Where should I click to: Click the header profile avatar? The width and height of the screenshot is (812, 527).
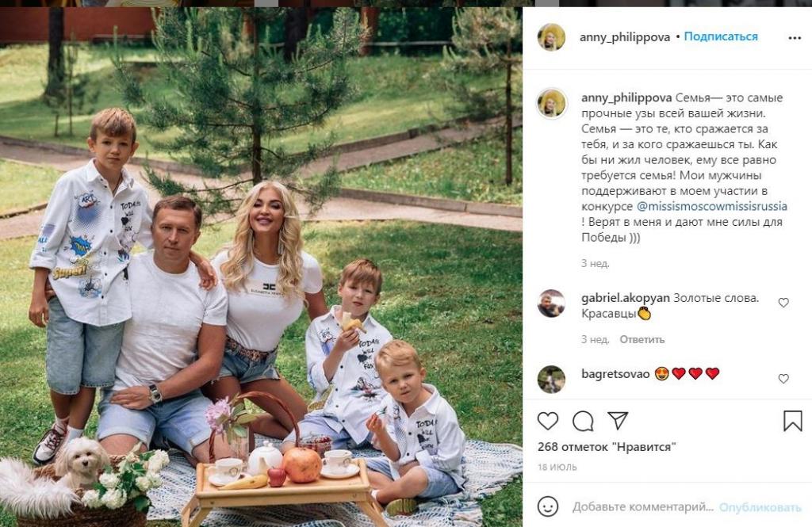click(x=552, y=37)
